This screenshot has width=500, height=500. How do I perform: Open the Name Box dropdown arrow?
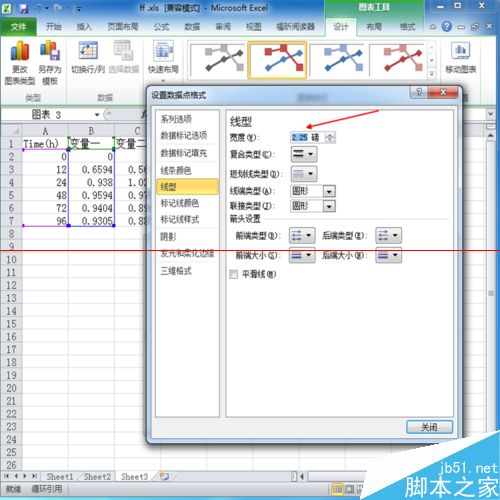click(x=97, y=115)
